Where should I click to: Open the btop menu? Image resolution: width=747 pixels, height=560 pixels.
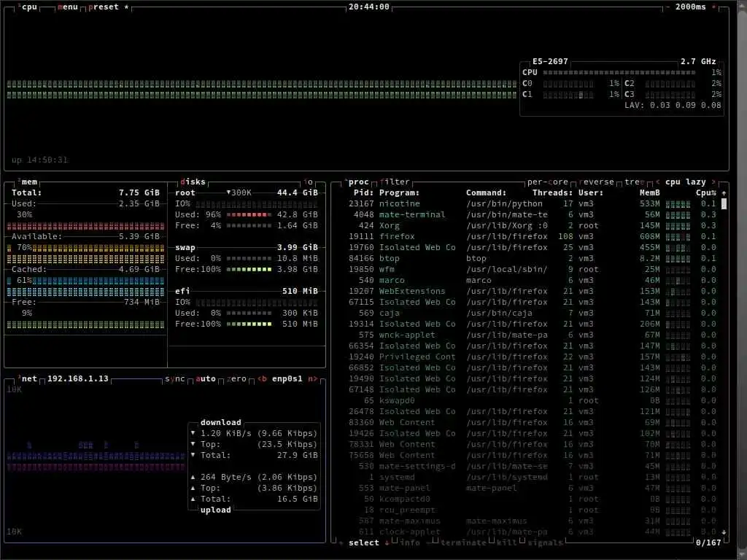67,7
